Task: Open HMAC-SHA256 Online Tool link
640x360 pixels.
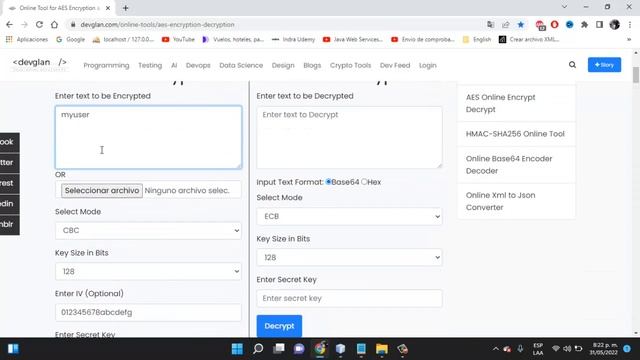Action: pos(515,134)
